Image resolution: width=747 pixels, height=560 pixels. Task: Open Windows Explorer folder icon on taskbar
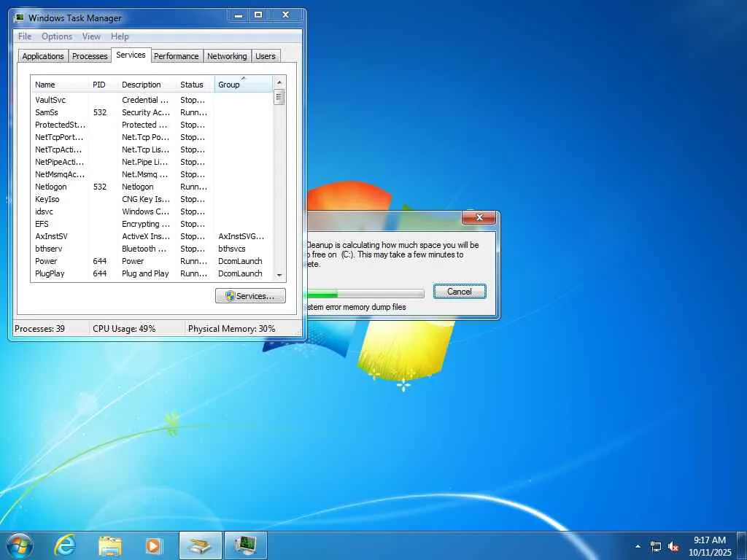pos(110,545)
